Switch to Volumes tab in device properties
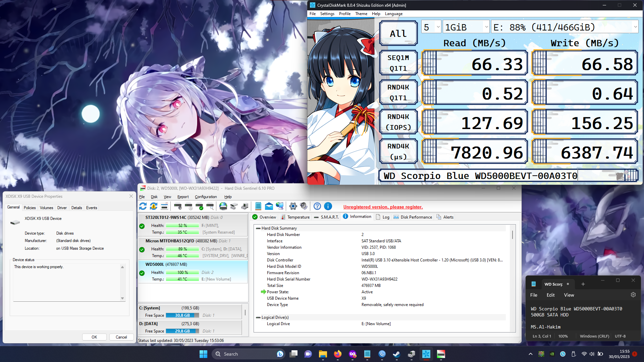The width and height of the screenshot is (644, 362). 47,208
